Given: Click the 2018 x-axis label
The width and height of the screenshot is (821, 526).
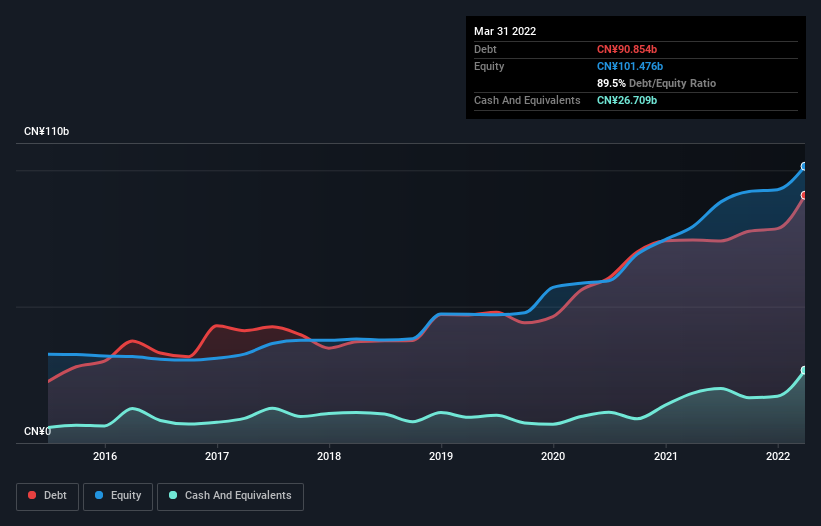Looking at the screenshot, I should 329,456.
